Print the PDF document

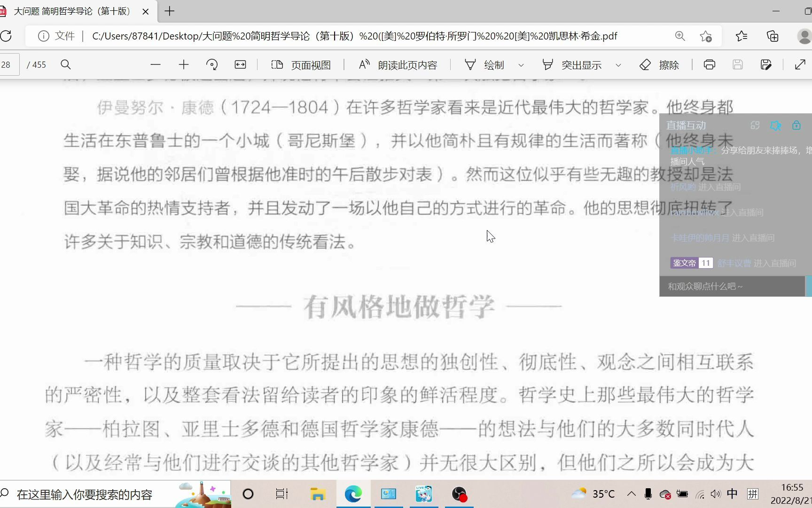tap(710, 65)
